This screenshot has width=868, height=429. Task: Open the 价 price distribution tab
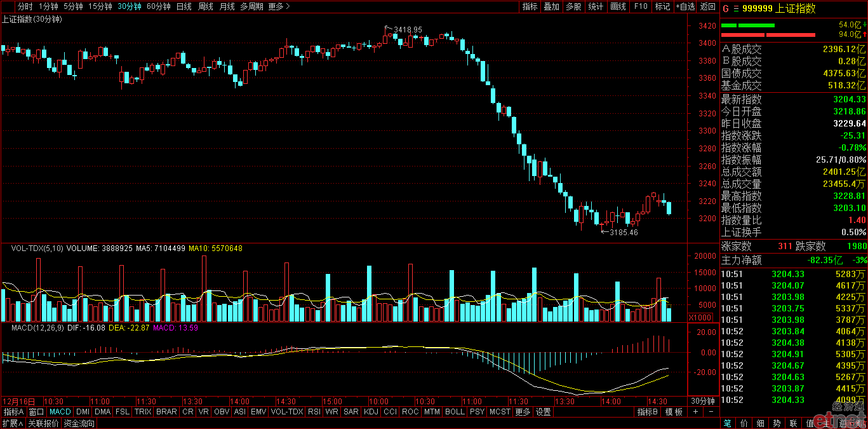744,423
